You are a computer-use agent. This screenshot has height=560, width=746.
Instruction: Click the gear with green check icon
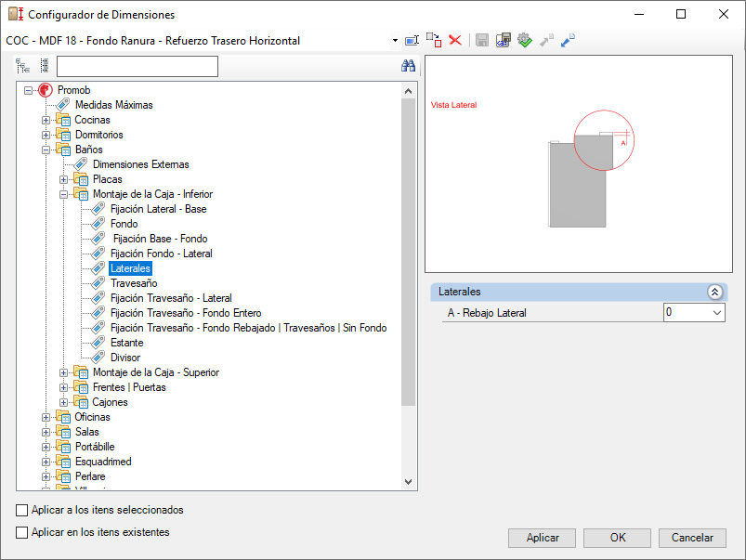(525, 41)
